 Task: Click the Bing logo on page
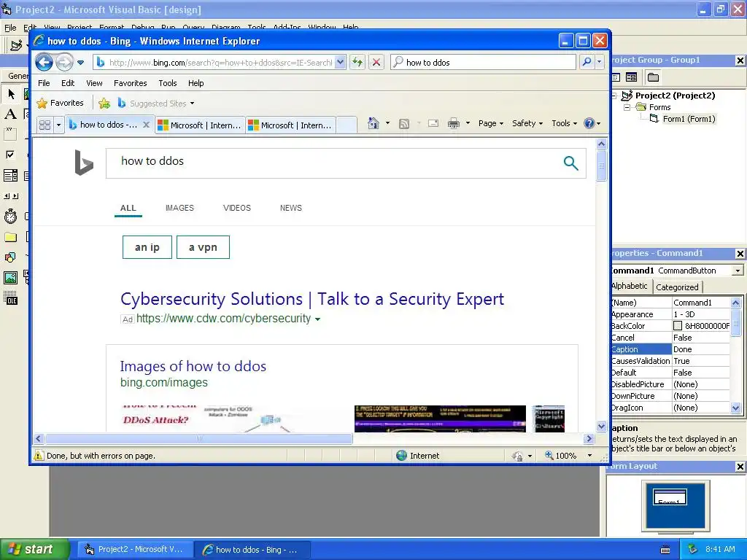coord(84,163)
